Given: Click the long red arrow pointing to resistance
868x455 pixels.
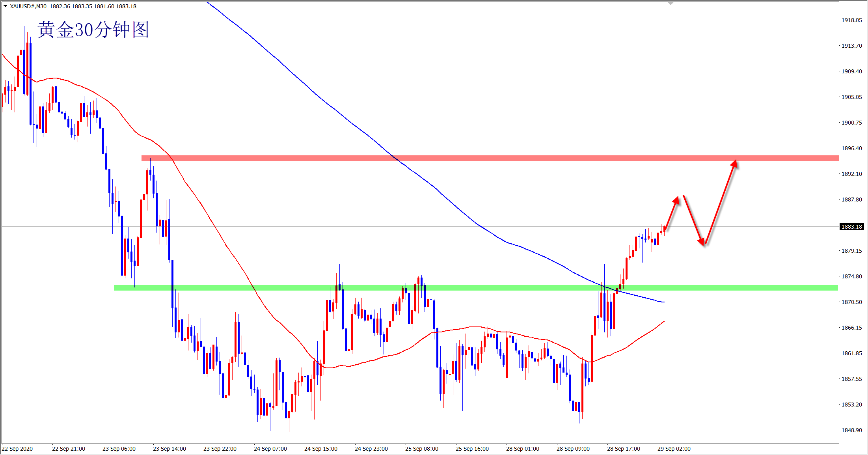Looking at the screenshot, I should [721, 202].
